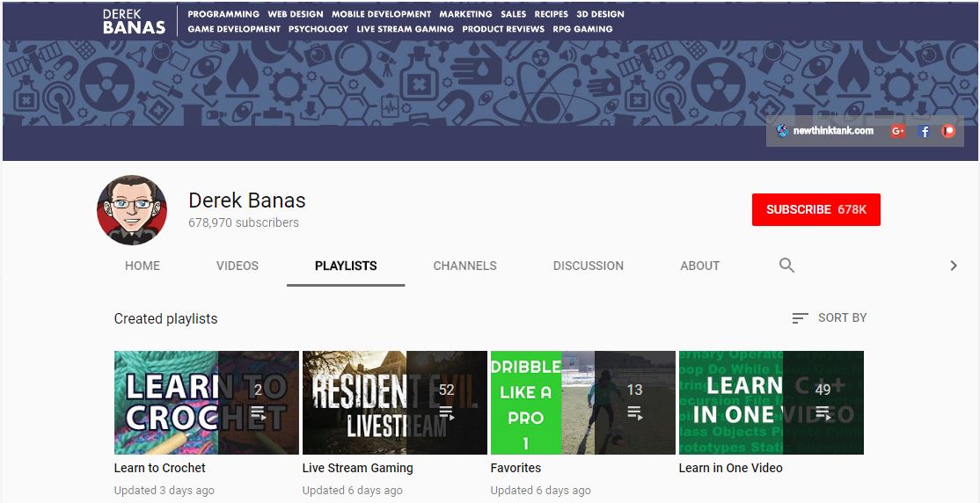Viewport: 980px width, 503px height.
Task: Click the playlist icon on Learn to Crochet thumbnail
Action: [258, 413]
